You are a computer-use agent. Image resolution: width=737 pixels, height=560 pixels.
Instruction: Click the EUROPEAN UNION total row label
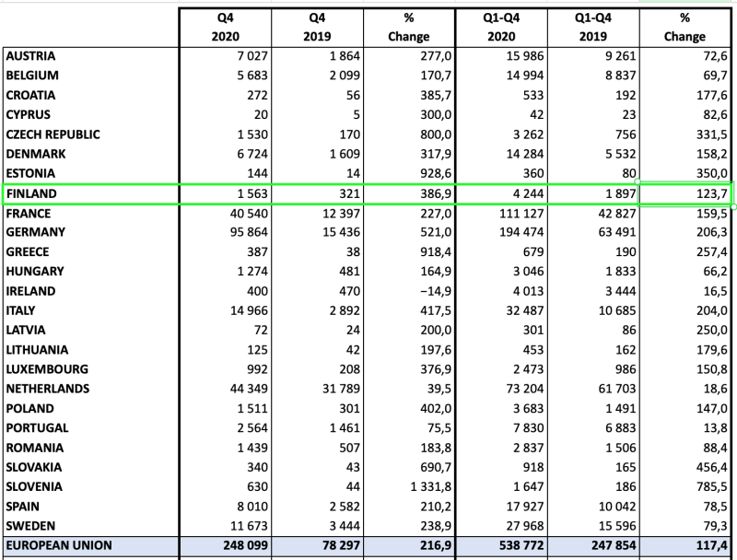(x=59, y=545)
